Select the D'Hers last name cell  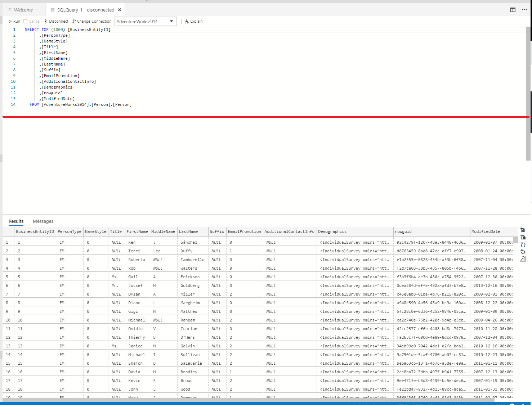tap(193, 337)
